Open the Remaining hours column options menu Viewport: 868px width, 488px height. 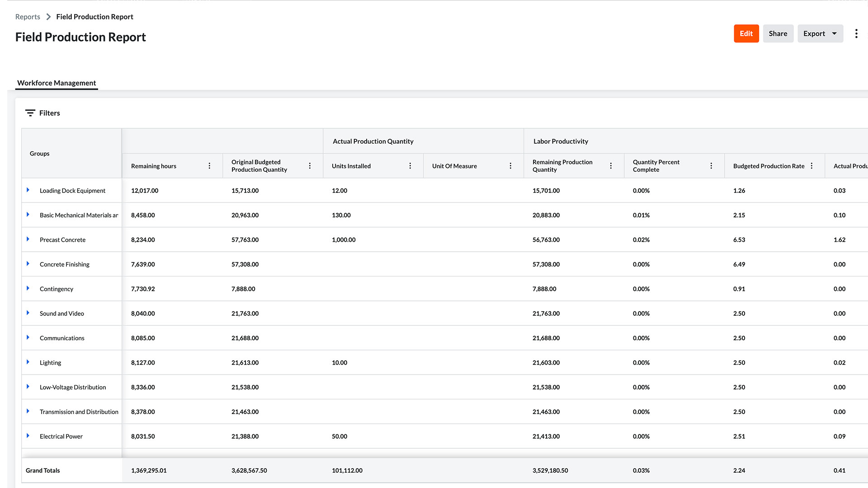pos(209,166)
